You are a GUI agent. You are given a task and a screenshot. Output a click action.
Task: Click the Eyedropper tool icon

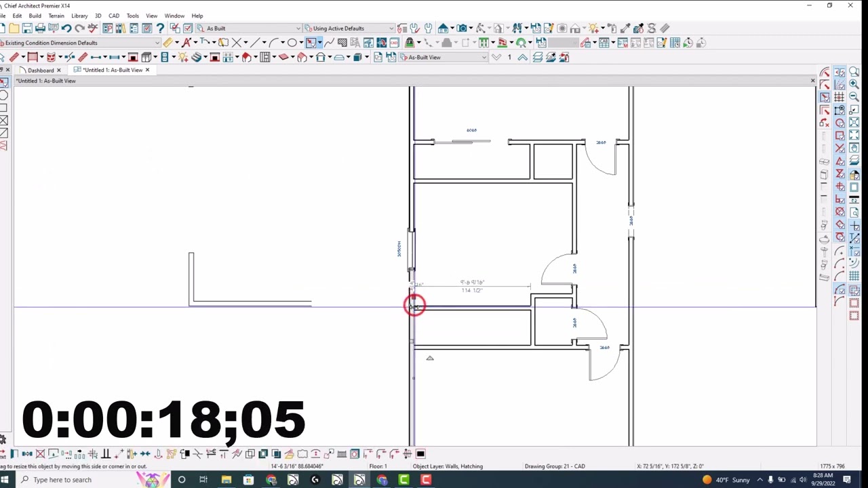click(x=626, y=28)
